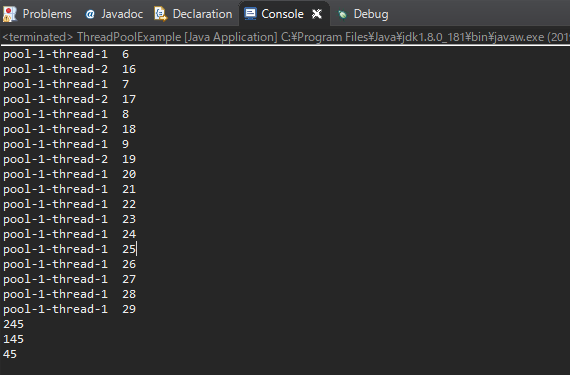The image size is (570, 375).
Task: Click the line 'pool-1-thread-1 21'
Action: [69, 189]
